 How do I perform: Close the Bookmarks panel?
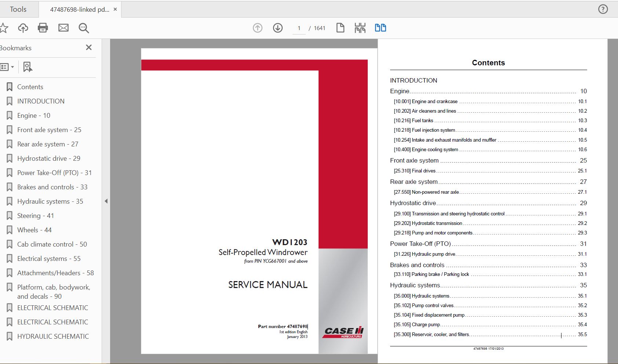pos(89,47)
